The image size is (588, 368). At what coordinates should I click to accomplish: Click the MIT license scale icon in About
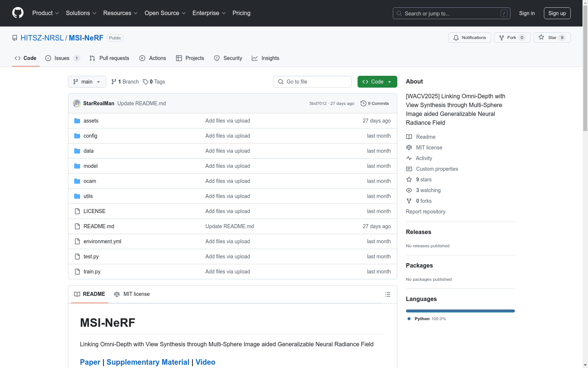coord(409,148)
